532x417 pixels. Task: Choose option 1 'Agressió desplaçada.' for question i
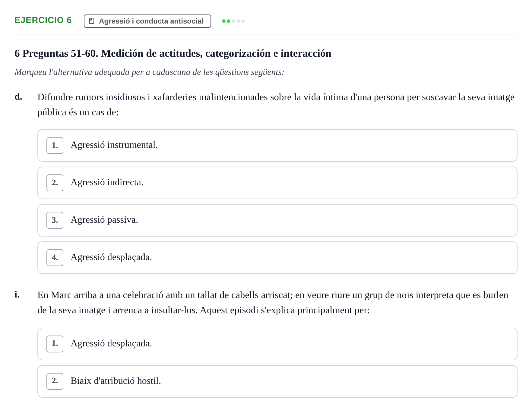(277, 344)
